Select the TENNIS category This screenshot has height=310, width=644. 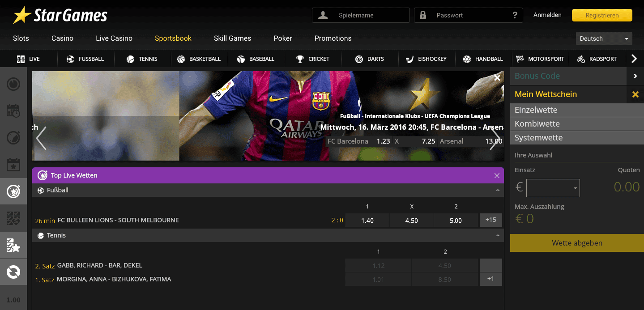pyautogui.click(x=142, y=59)
